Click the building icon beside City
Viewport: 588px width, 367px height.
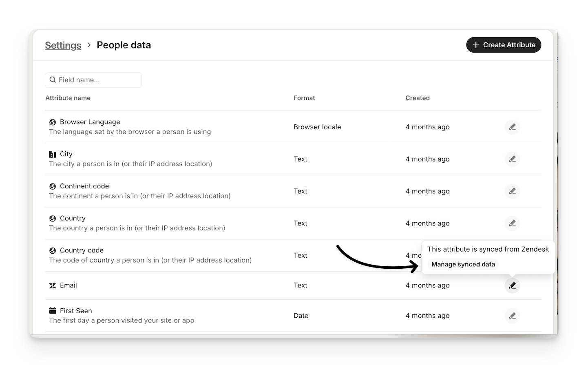[53, 154]
